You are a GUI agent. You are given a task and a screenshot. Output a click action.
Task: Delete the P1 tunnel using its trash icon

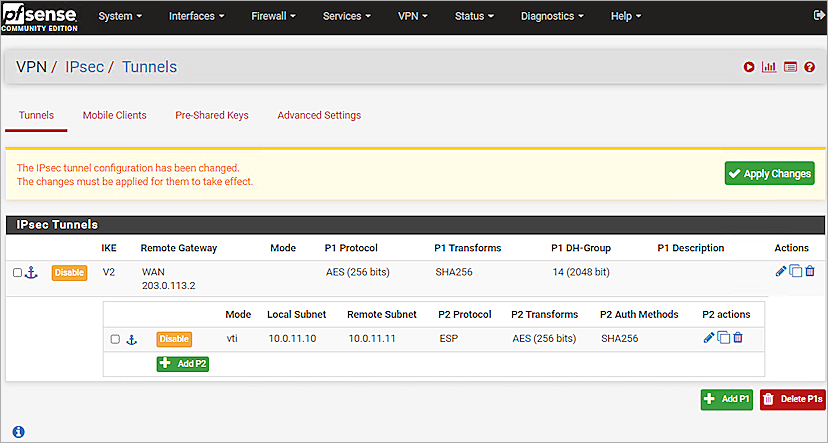tap(810, 271)
